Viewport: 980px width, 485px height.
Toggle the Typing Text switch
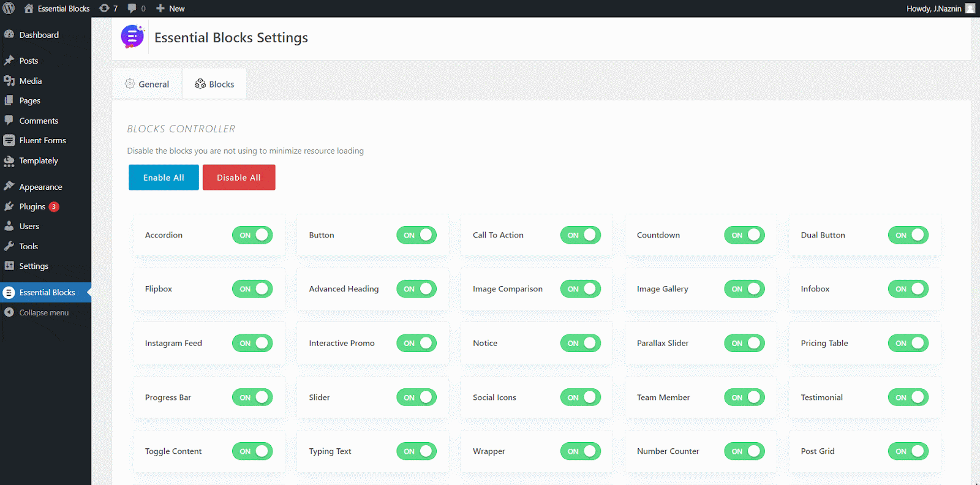[x=417, y=451]
